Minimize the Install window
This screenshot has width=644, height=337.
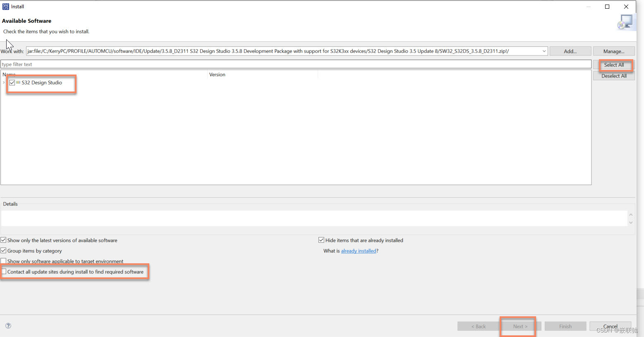coord(588,7)
